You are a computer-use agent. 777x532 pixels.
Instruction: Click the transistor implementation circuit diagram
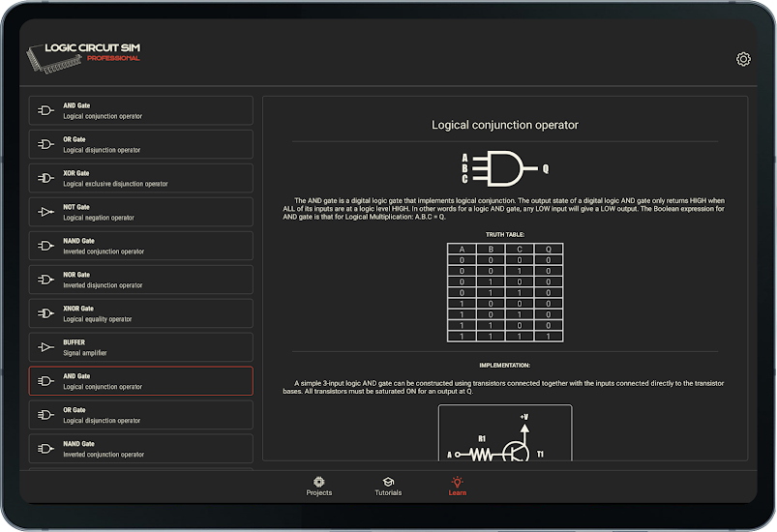504,433
